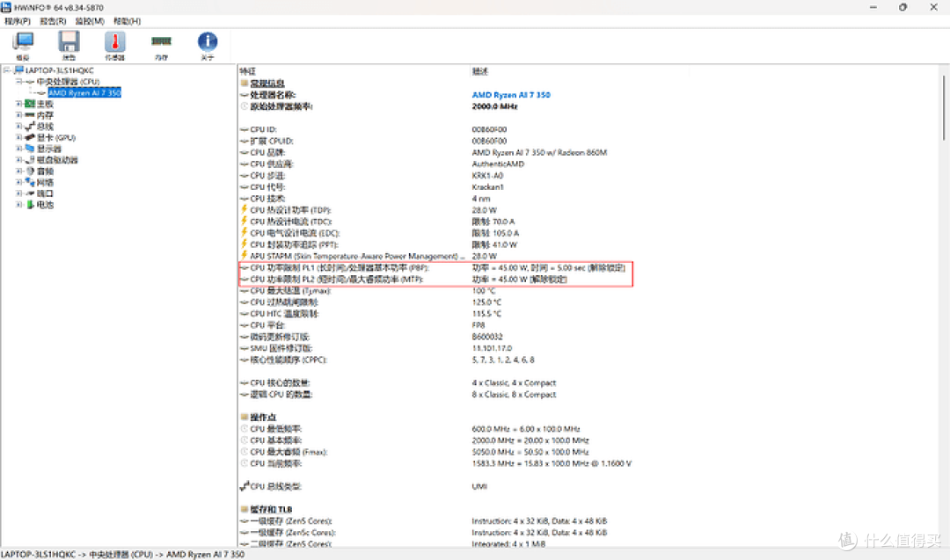Click the blue AMD Ryzen AI 7 350 value
The height and width of the screenshot is (560, 950).
point(511,95)
